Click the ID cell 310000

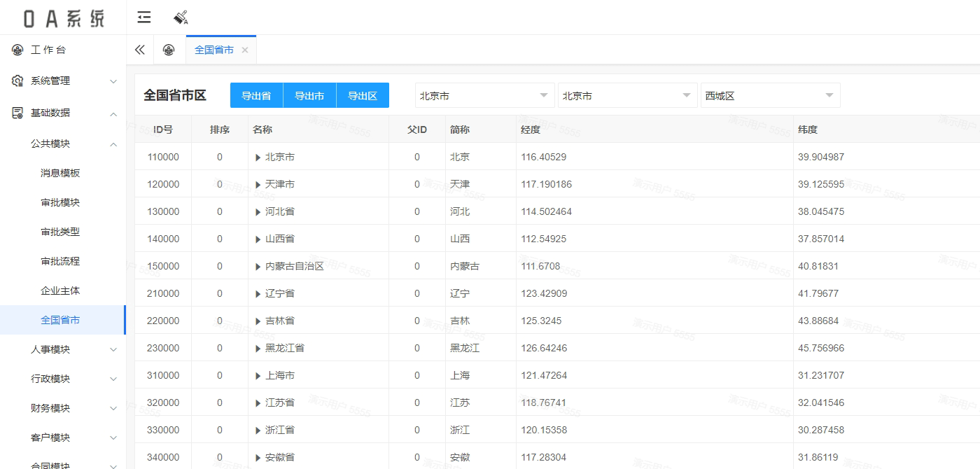click(x=163, y=375)
